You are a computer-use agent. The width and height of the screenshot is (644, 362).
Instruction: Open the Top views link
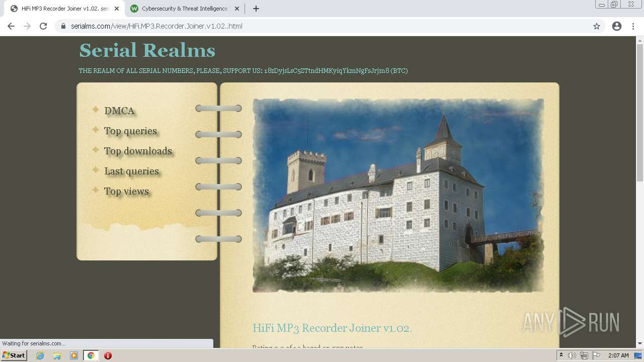(x=126, y=191)
